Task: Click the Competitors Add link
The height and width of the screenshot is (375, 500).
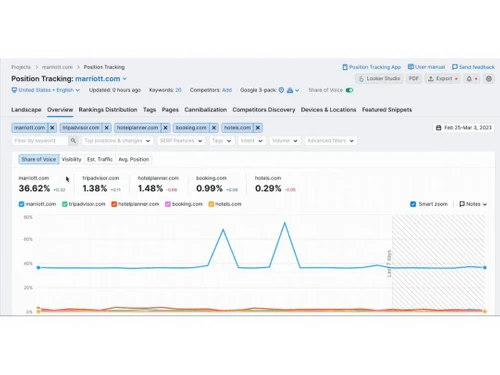Action: coord(227,90)
